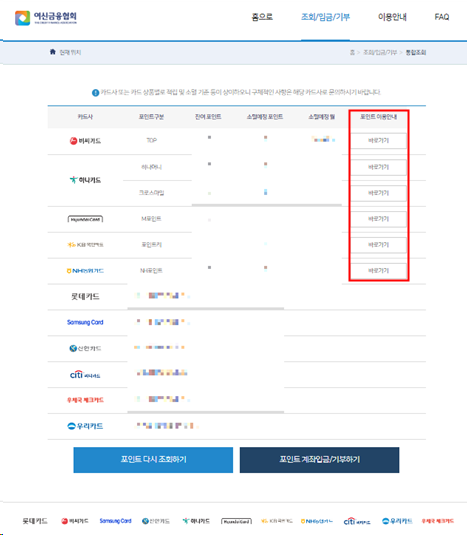
Task: Click the 포인트 다시 조회하기 button
Action: (x=153, y=460)
